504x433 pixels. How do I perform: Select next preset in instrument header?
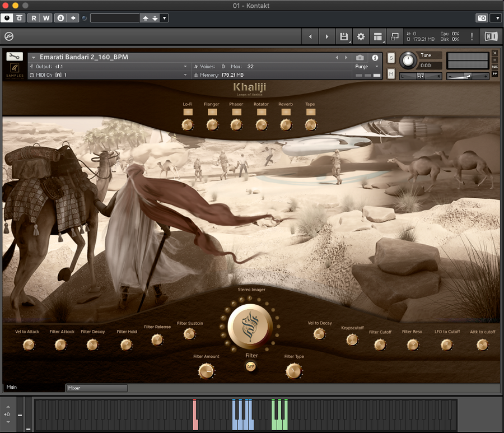pyautogui.click(x=346, y=58)
